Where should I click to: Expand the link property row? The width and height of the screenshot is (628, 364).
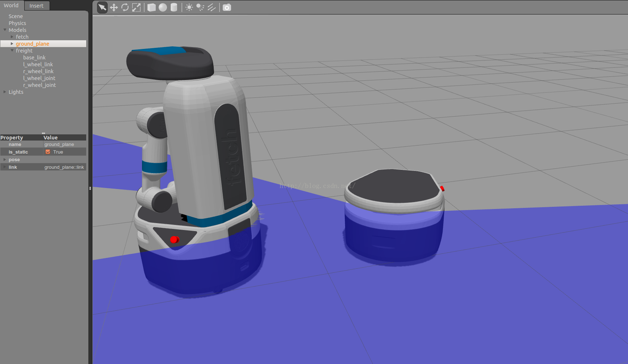[x=5, y=167]
